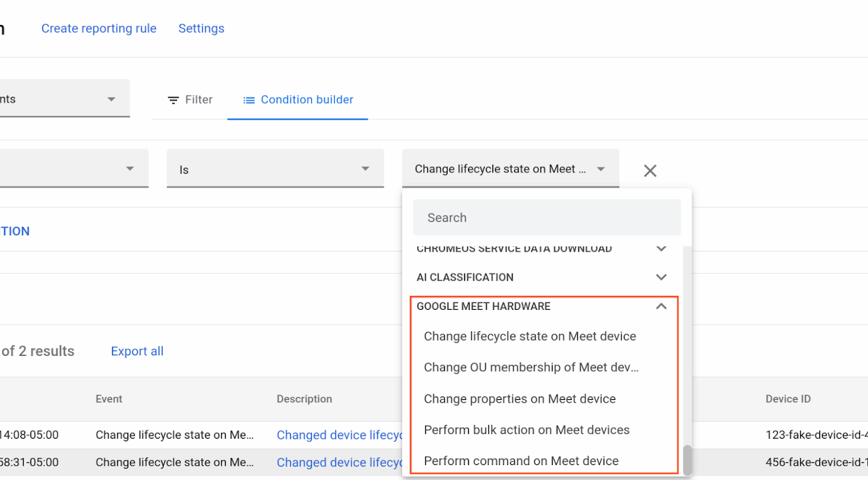Remove condition with the X icon

tap(650, 171)
